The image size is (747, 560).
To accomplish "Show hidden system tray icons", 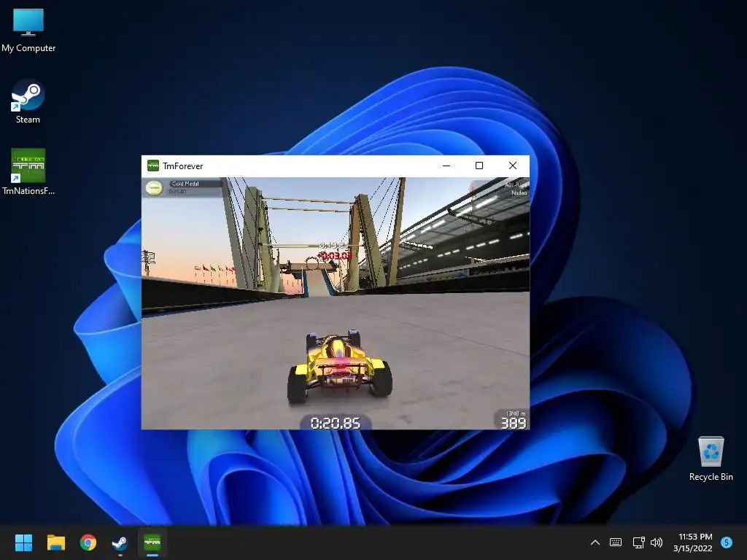I will pyautogui.click(x=595, y=542).
